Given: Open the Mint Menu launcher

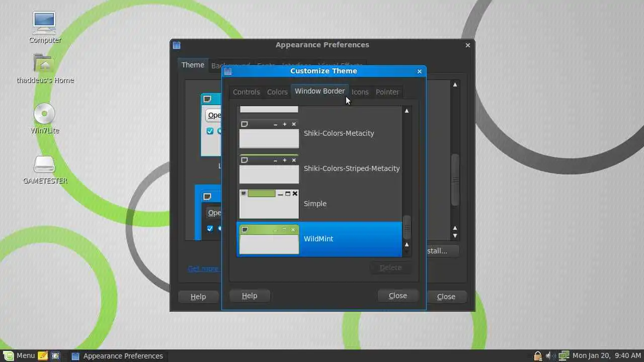Looking at the screenshot, I should [20, 355].
